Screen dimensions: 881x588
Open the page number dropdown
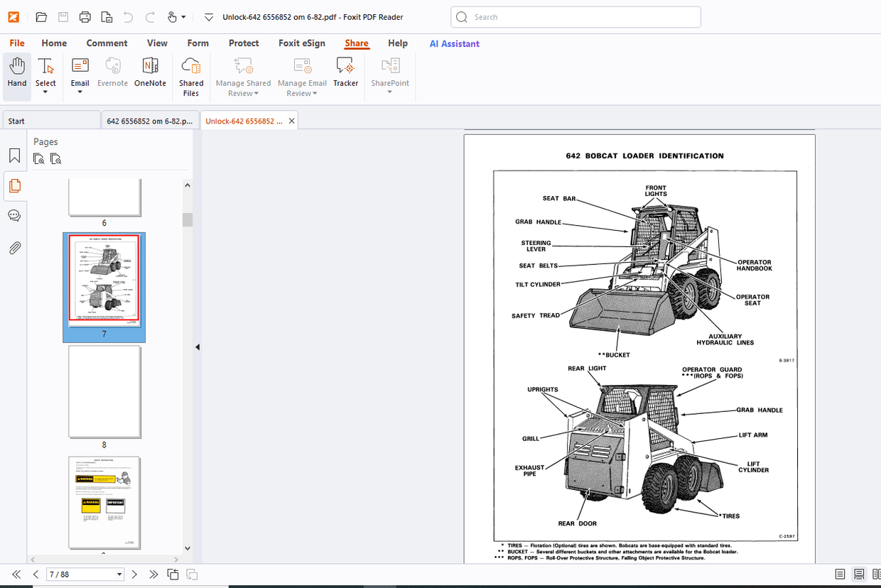point(118,574)
